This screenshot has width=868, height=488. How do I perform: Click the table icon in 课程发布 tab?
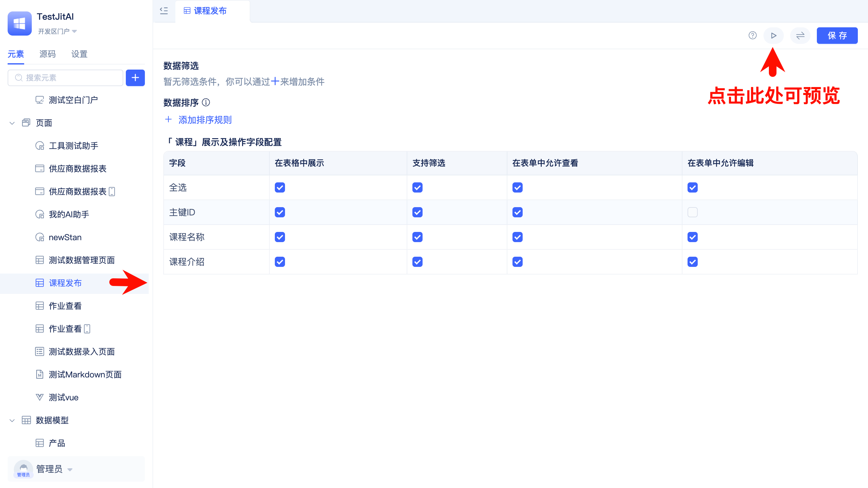click(x=187, y=11)
